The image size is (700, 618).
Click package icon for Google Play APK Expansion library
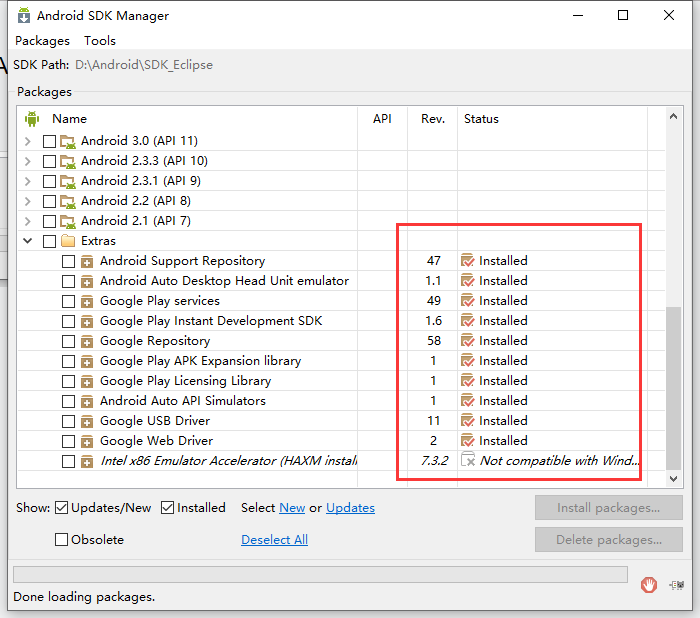[x=87, y=361]
